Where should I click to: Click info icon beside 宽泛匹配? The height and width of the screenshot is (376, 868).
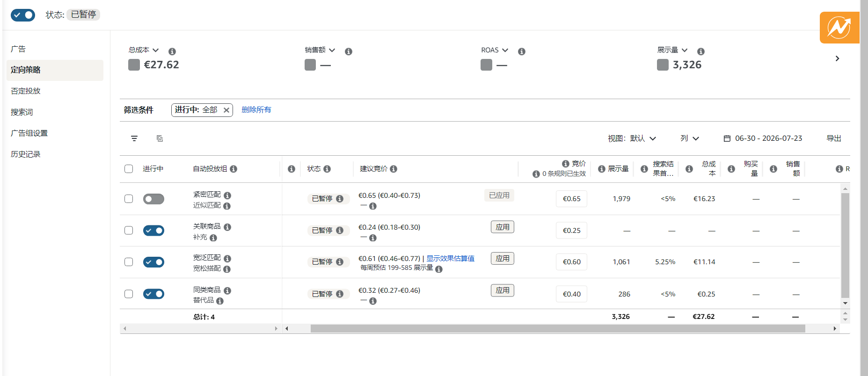tap(227, 259)
